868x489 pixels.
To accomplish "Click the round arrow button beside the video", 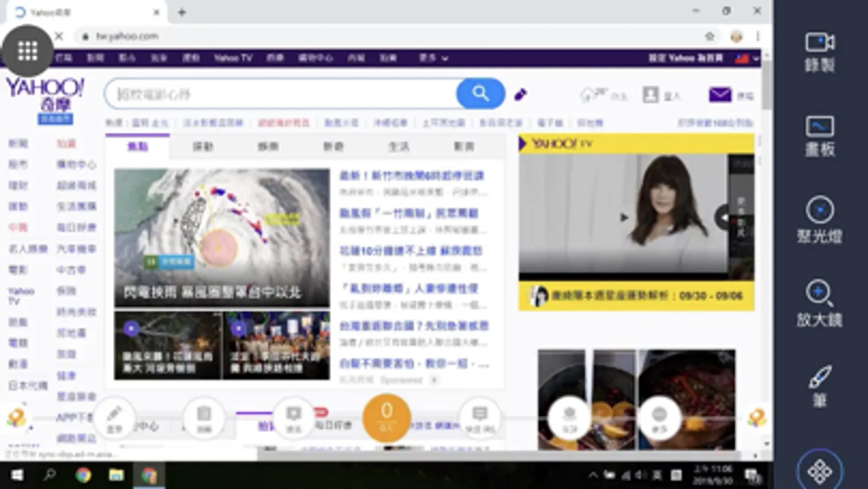I will 724,217.
